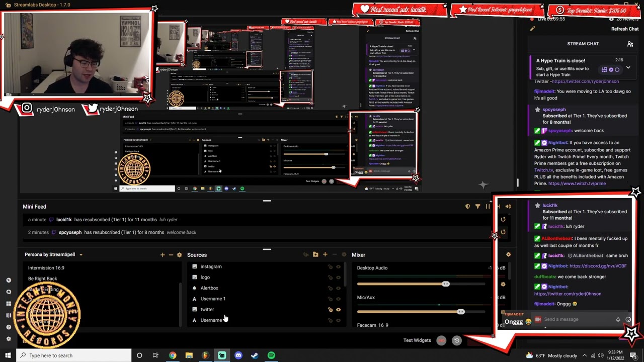Open Mini Feed moderation shield icon
Screen dimensions: 644x362
tap(467, 207)
